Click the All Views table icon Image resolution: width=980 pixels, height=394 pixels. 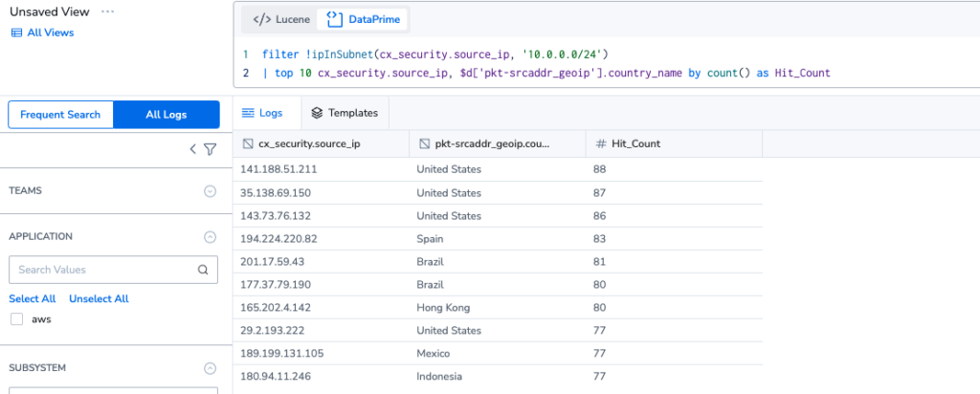[17, 33]
